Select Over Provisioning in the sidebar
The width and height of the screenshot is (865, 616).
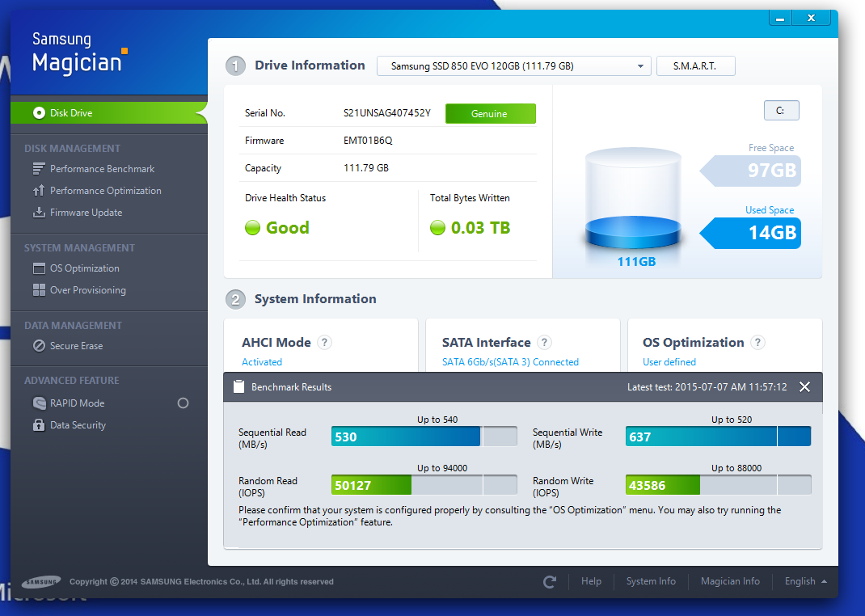click(x=88, y=290)
